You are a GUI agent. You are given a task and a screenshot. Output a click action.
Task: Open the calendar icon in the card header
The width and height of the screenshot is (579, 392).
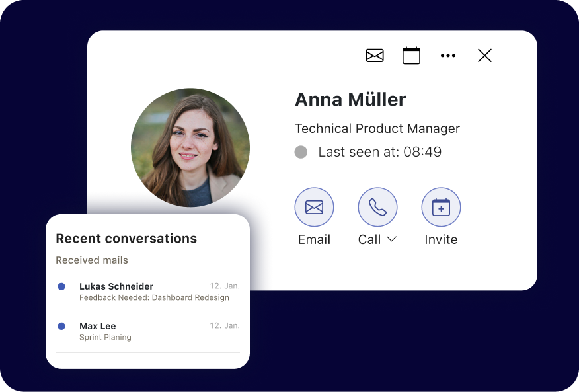(411, 56)
